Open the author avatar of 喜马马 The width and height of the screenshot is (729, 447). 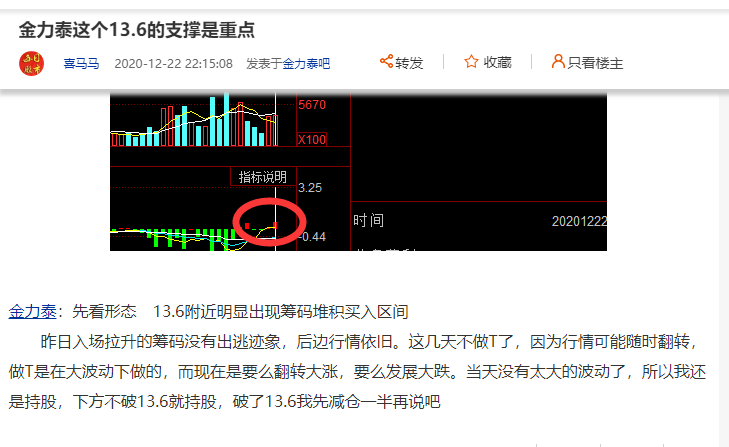tap(31, 63)
